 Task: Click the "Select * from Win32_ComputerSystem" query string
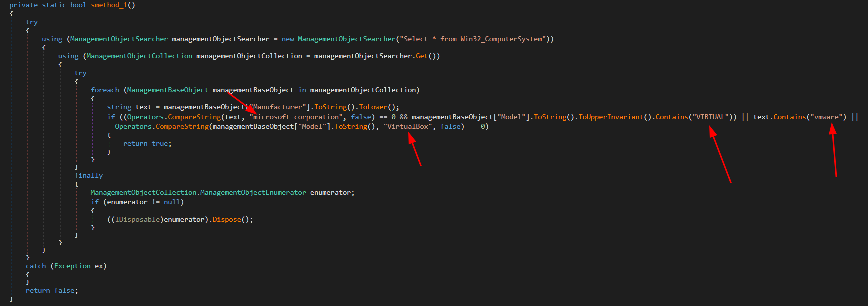click(471, 39)
